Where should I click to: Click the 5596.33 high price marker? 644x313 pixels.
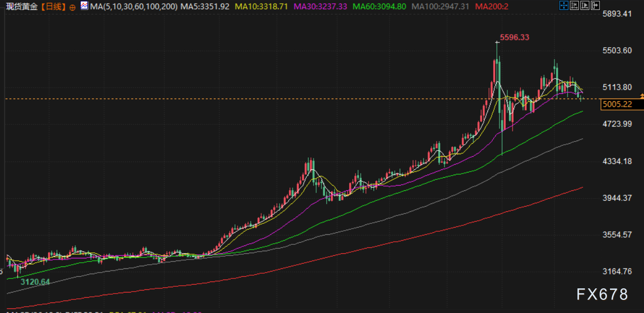coord(515,37)
